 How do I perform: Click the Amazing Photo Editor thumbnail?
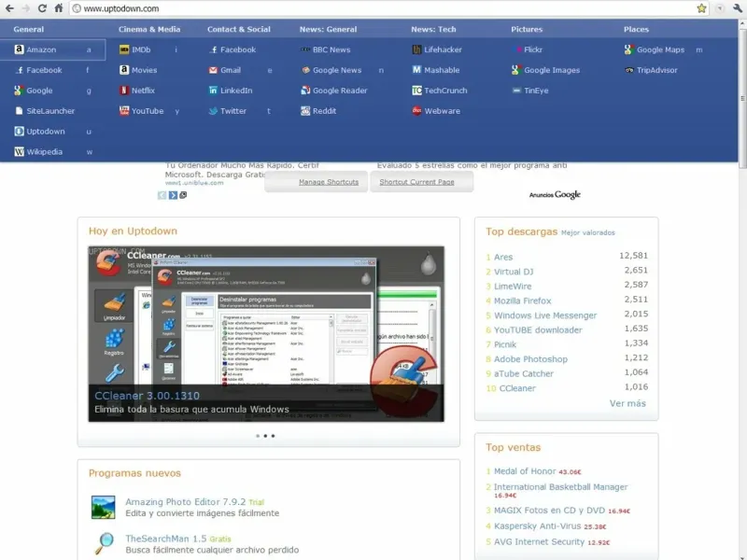(103, 507)
